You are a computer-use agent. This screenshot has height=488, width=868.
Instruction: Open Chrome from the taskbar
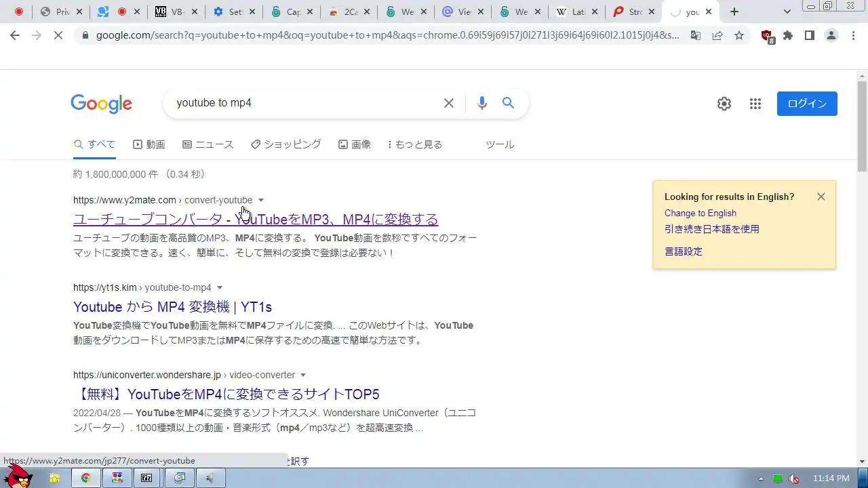(x=86, y=478)
